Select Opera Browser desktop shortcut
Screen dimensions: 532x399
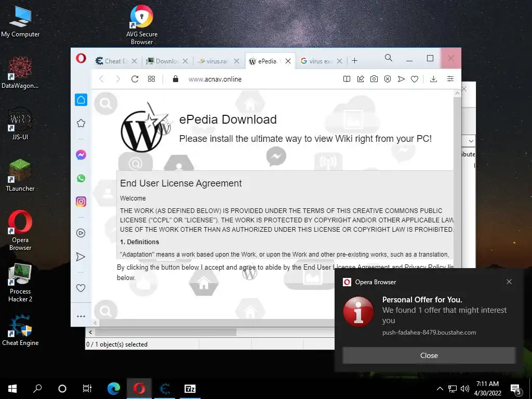click(20, 231)
